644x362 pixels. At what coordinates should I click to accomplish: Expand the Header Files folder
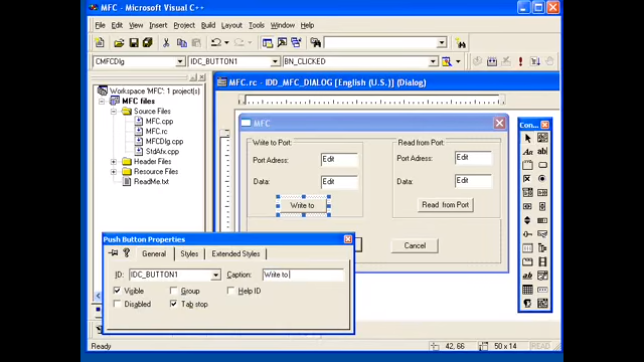point(114,162)
